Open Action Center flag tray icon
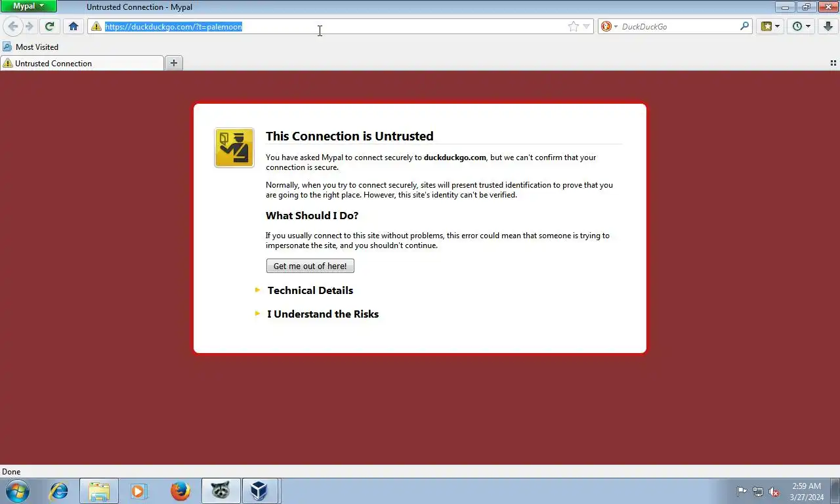Image resolution: width=840 pixels, height=504 pixels. [x=742, y=492]
